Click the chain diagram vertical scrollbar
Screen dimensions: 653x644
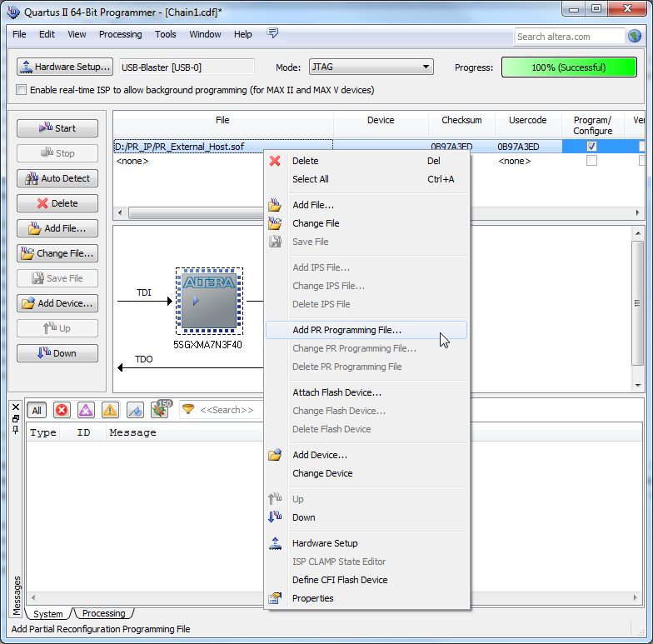click(x=638, y=303)
